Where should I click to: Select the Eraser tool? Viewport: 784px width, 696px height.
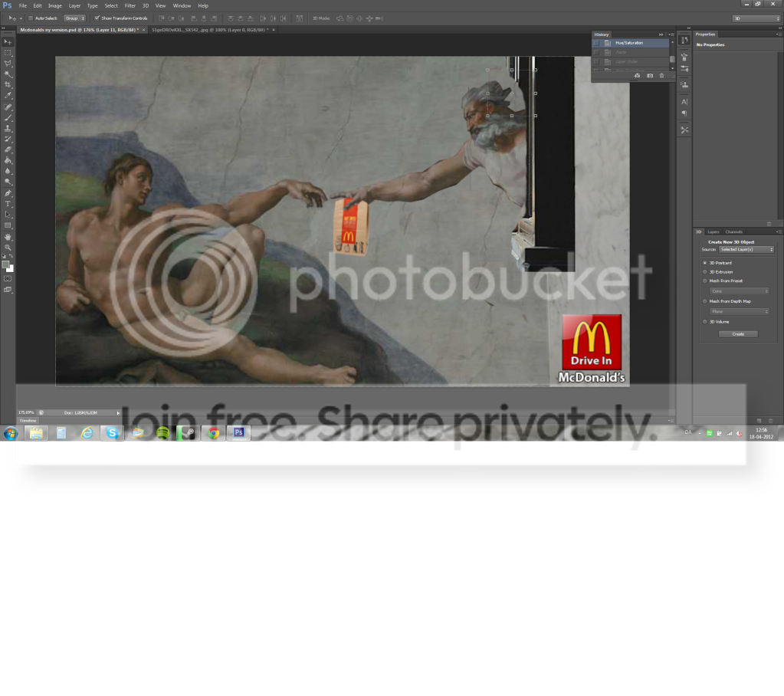click(8, 149)
